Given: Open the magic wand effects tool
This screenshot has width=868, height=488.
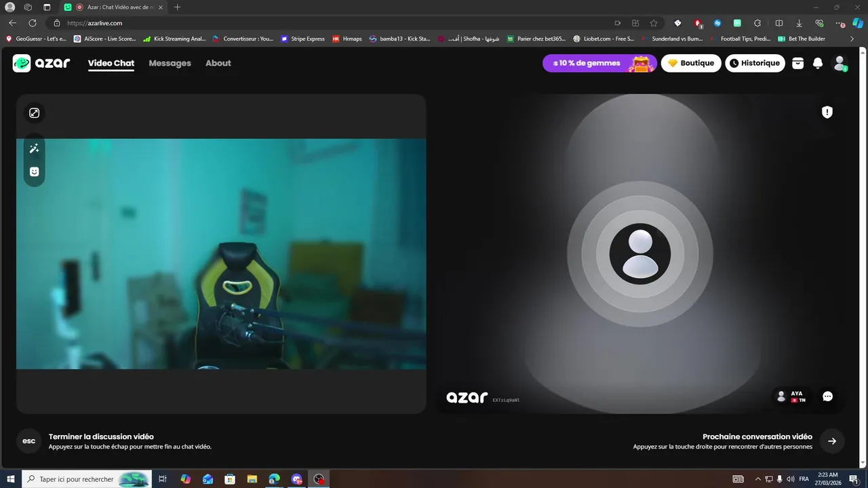Looking at the screenshot, I should [x=35, y=148].
